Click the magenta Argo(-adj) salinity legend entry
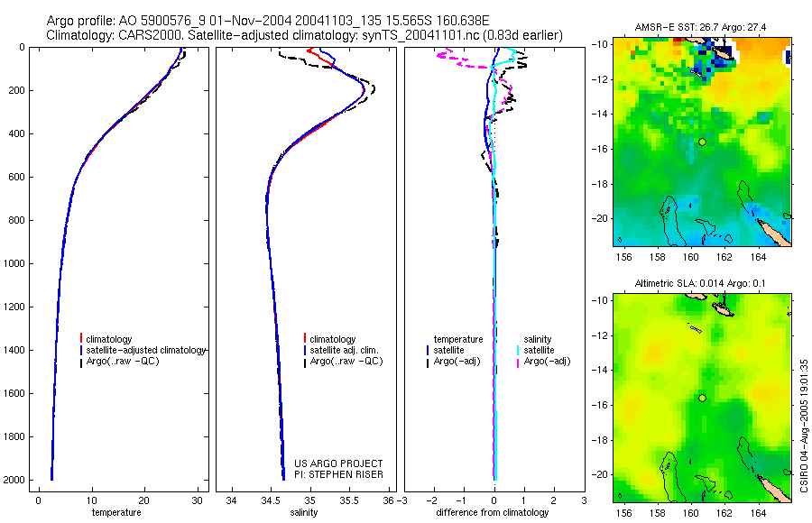 [x=543, y=362]
